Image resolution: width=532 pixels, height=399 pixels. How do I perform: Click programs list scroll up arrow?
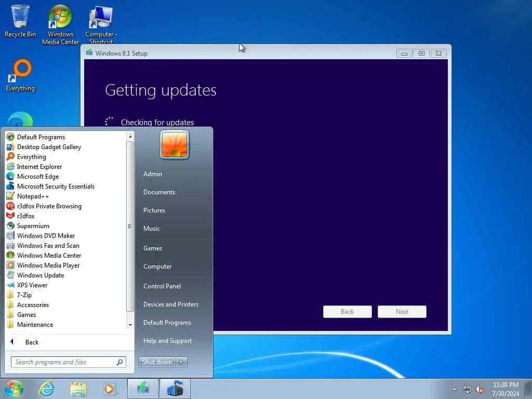click(130, 137)
